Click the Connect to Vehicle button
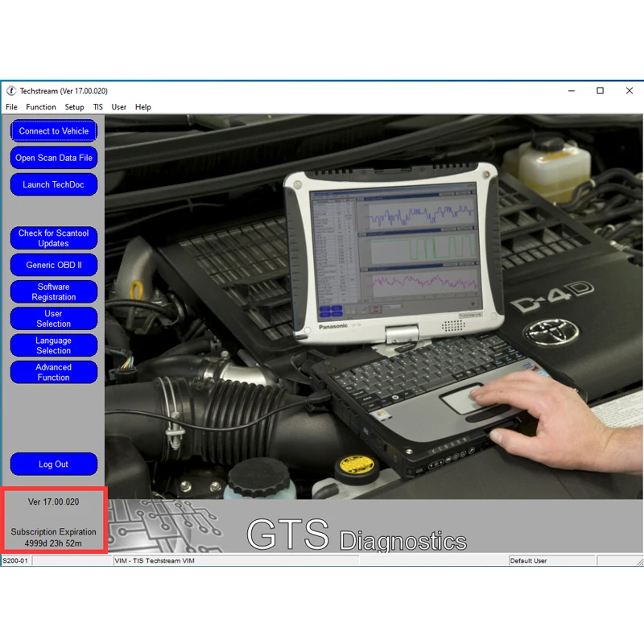 click(54, 131)
